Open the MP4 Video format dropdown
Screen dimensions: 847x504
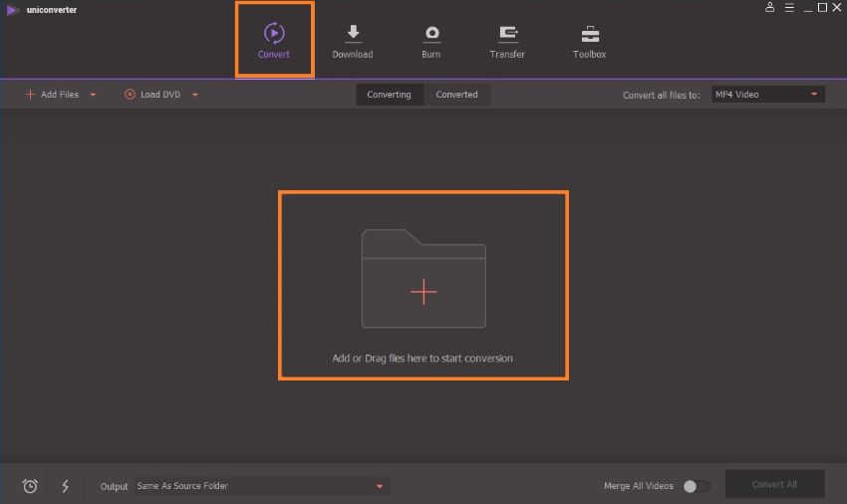(767, 95)
